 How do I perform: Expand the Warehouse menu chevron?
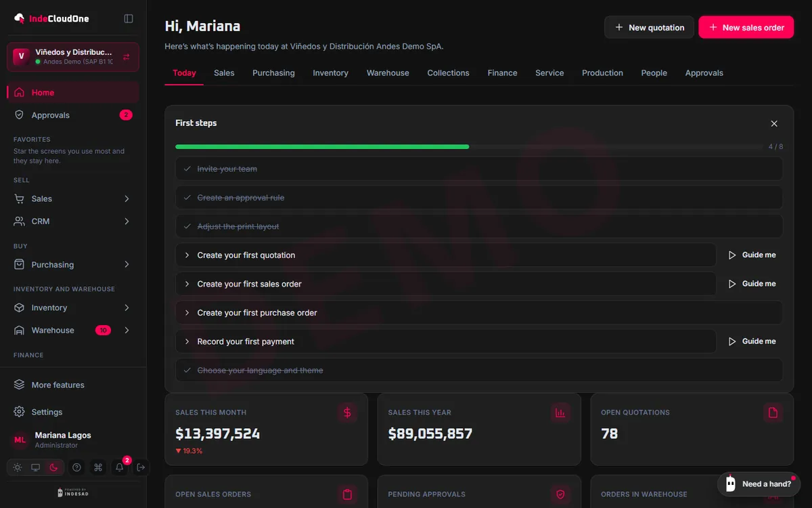point(127,331)
